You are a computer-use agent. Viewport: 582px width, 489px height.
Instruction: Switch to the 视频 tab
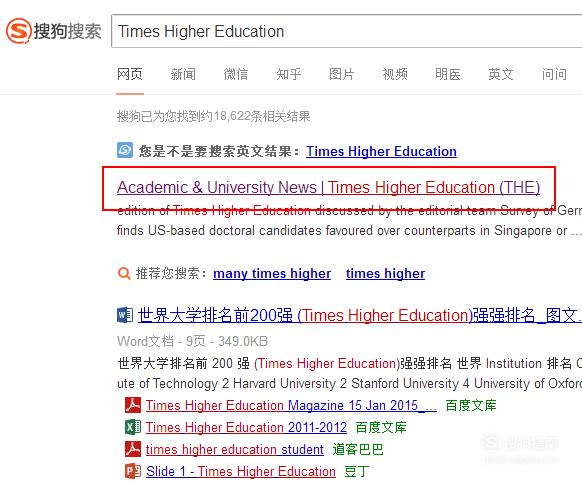tap(395, 74)
